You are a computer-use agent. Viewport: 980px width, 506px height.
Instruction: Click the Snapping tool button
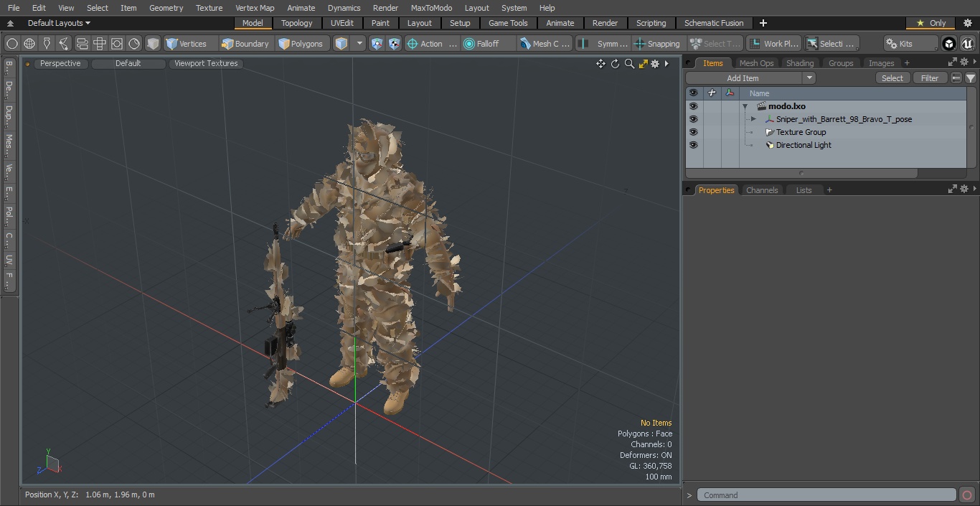tap(657, 44)
